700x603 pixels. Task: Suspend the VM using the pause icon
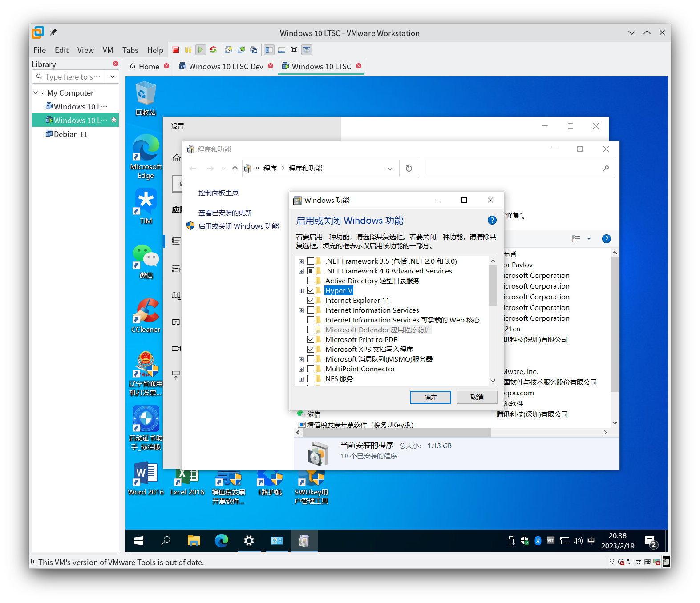188,50
